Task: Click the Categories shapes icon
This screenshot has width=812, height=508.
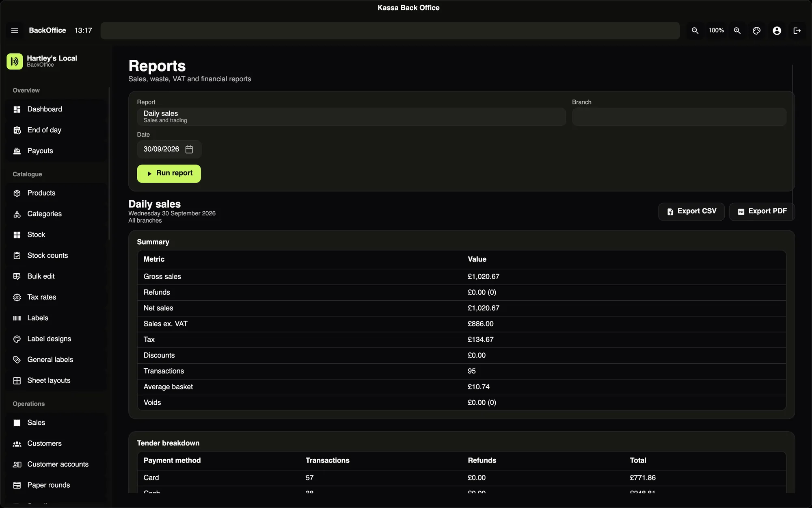Action: pos(17,214)
